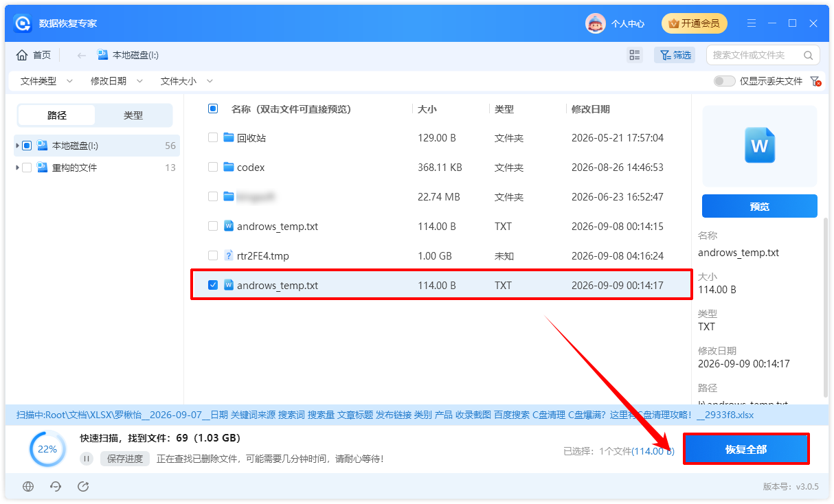Click the 回收站 folder icon
834x504 pixels.
coord(229,138)
